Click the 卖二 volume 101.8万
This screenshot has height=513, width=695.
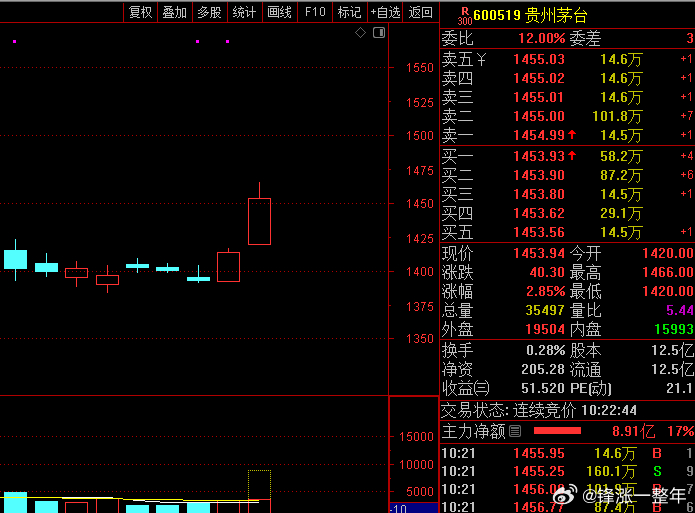617,116
